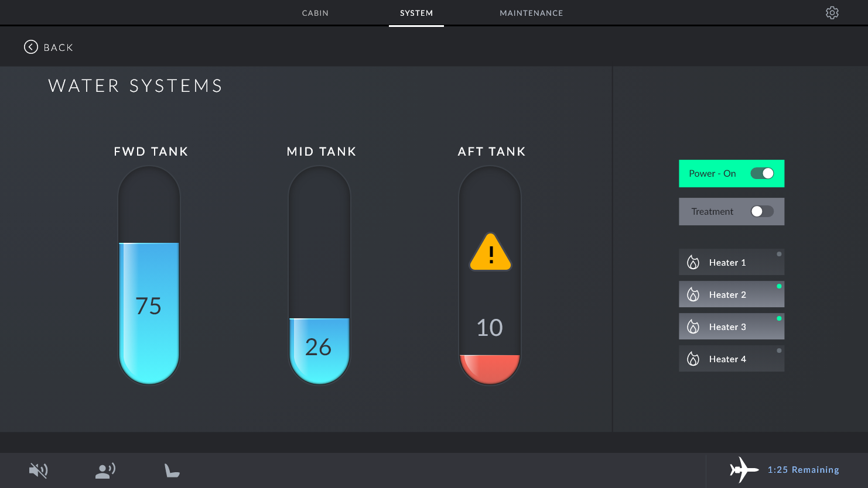
Task: Select the MID tank level gauge
Action: 319,275
